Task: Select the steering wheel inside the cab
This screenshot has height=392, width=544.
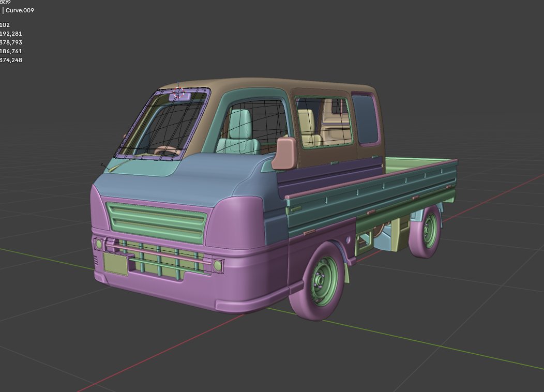Action: (167, 151)
